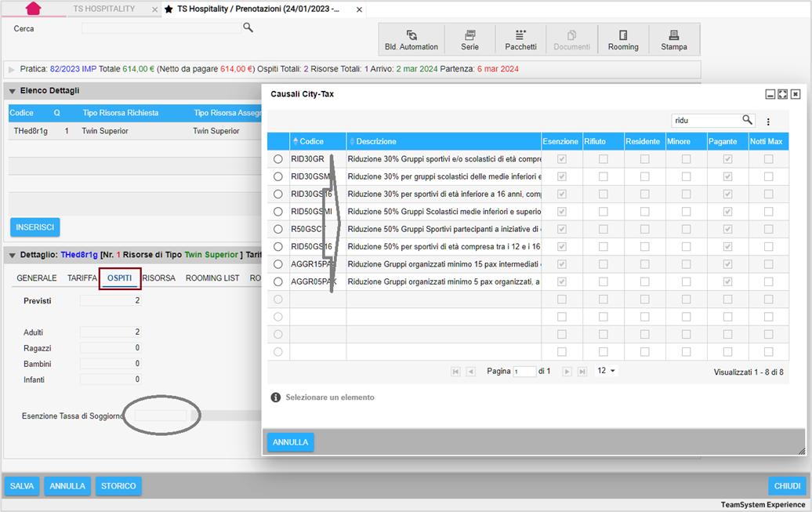Open Bld. Automation toolbar button
The image size is (812, 512).
pos(411,41)
